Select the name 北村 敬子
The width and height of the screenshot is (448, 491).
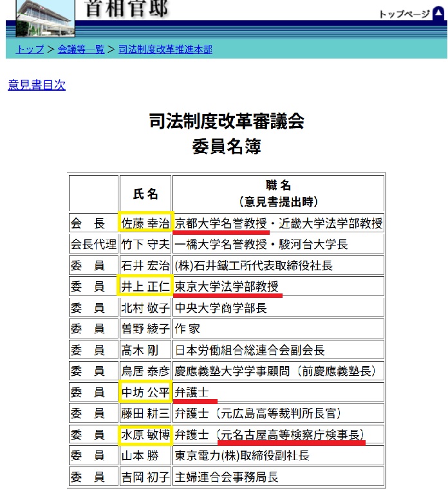pyautogui.click(x=145, y=308)
